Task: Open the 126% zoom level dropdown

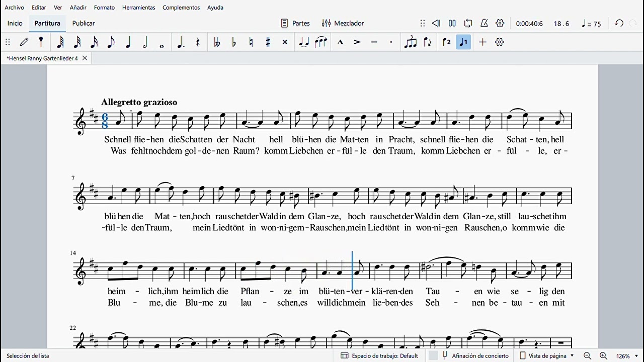Action: [627, 356]
